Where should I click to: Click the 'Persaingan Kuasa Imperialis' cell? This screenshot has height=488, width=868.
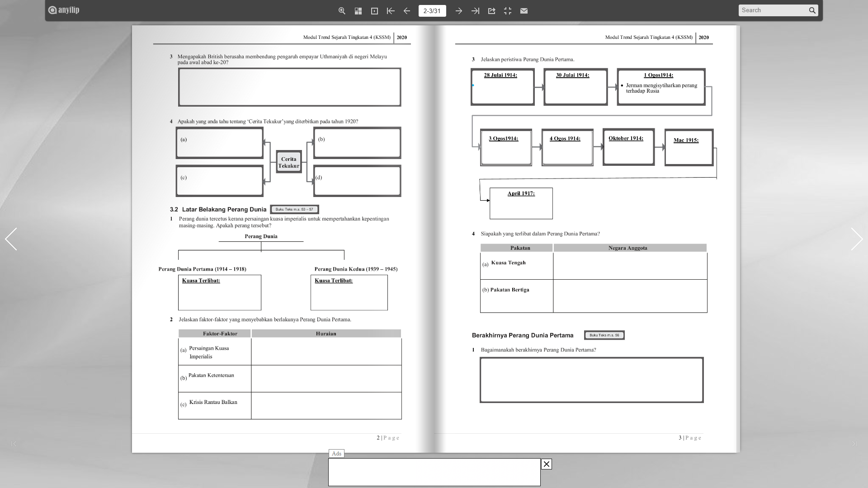[x=214, y=352]
